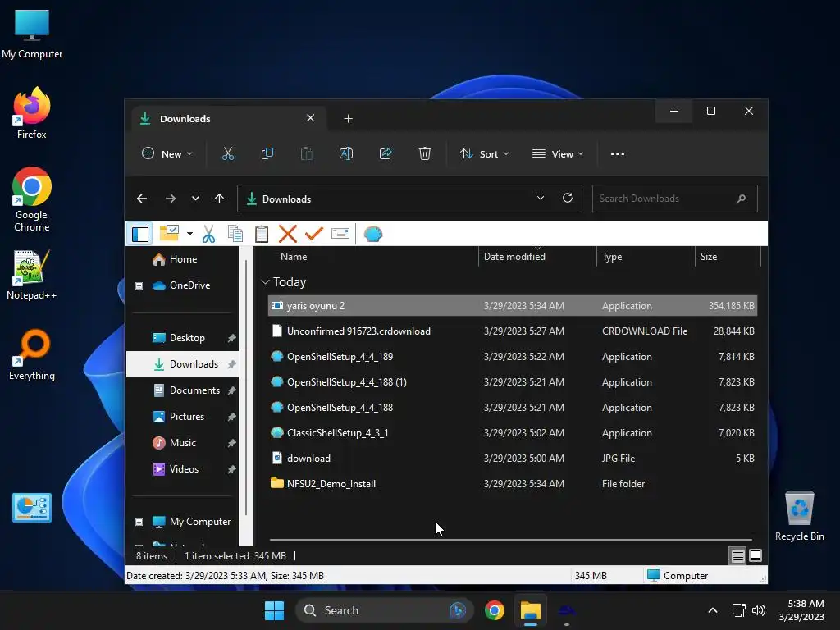This screenshot has width=840, height=630.
Task: Click the scissors Cut icon in the Classic Shell toolbar
Action: (209, 234)
